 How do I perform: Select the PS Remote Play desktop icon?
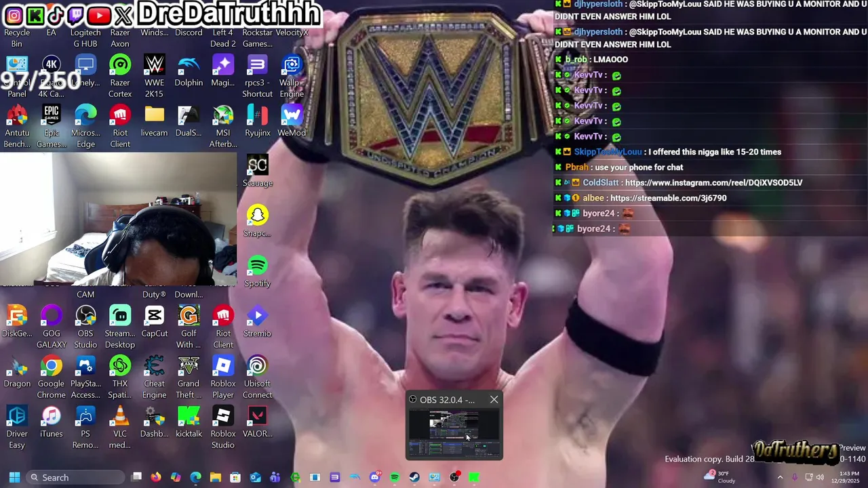click(x=85, y=427)
